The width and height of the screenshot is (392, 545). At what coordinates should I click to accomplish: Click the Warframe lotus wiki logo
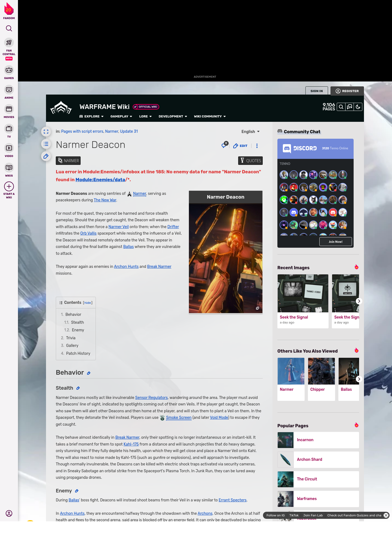pos(61,108)
